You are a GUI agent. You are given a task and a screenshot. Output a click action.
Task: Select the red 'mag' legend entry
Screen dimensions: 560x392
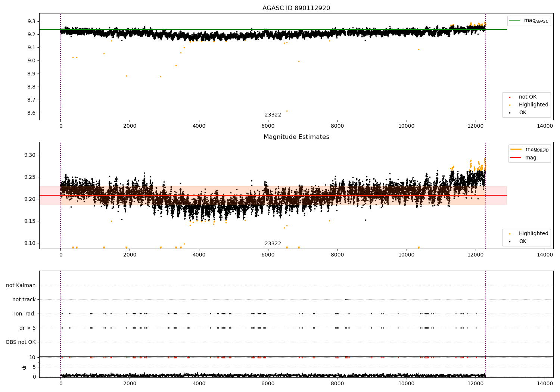pyautogui.click(x=531, y=158)
